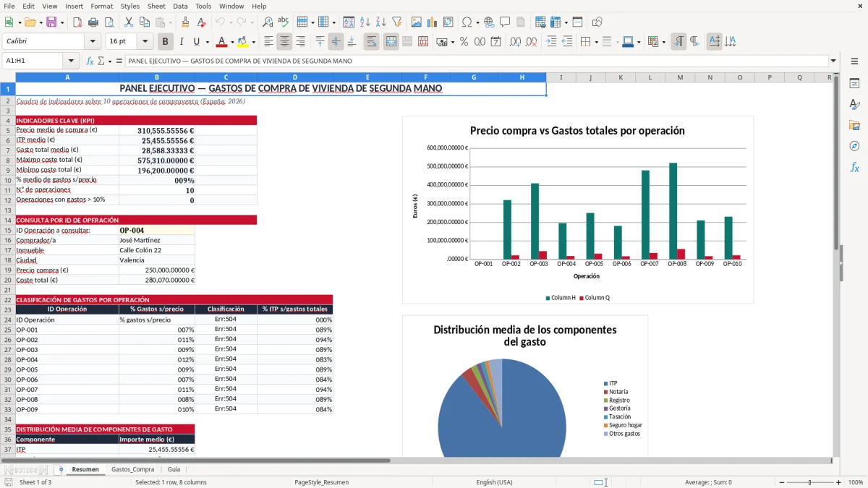Screen dimensions: 868x488
Task: Click Export as PDF icon
Action: (x=79, y=22)
